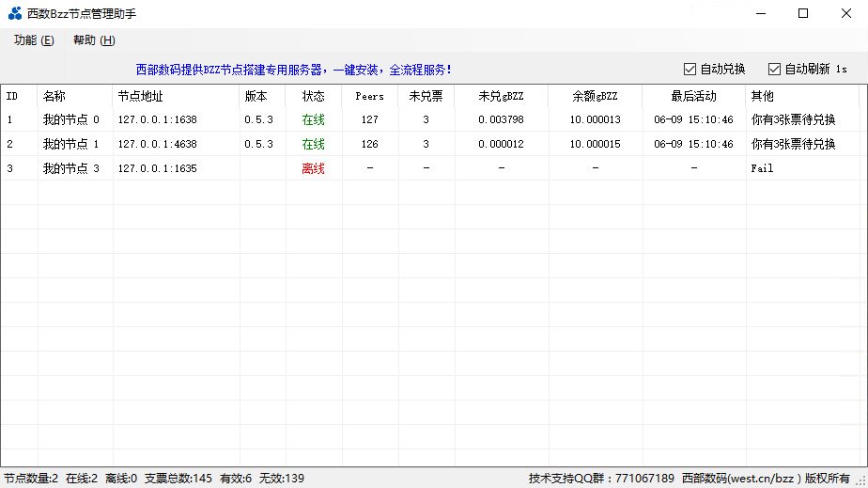The width and height of the screenshot is (868, 488).
Task: Open the 帮助 (H) menu
Action: pyautogui.click(x=94, y=40)
